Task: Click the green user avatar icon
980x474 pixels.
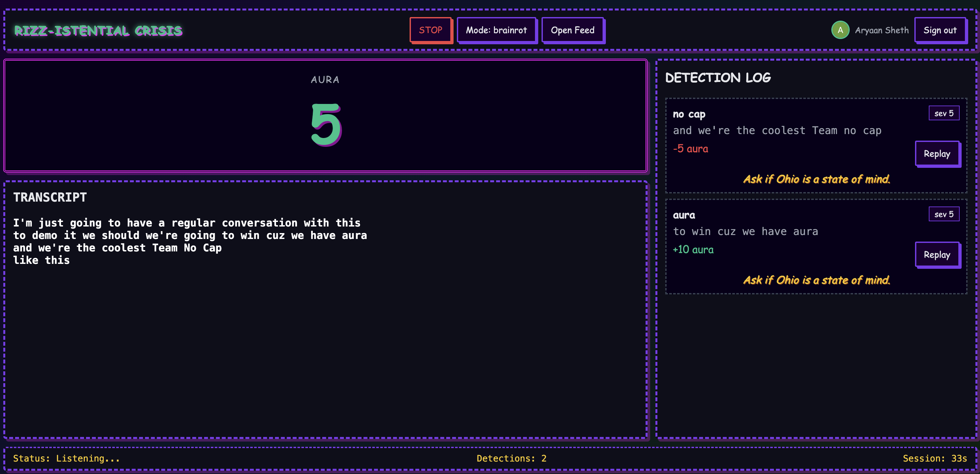Action: coord(840,30)
